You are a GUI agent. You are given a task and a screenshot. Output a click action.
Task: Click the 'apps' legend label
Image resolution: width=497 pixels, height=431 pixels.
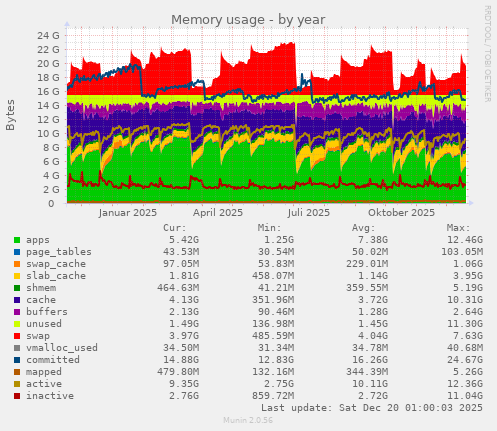click(38, 240)
